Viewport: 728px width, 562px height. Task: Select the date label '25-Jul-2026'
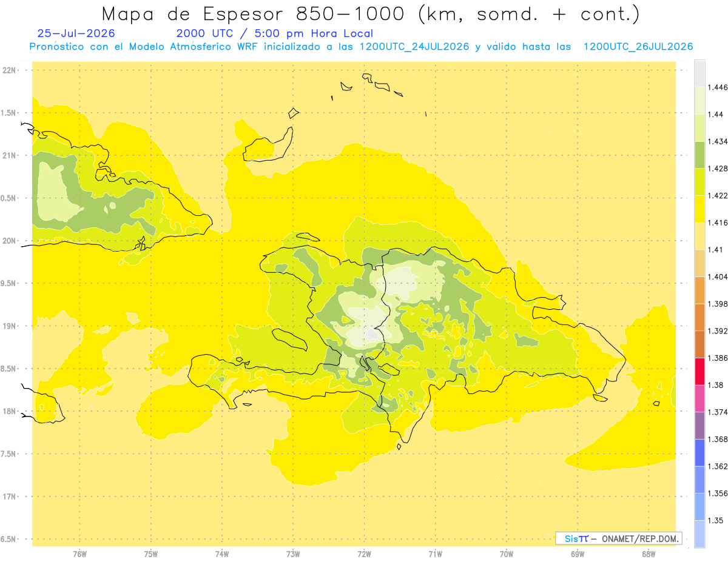(76, 34)
